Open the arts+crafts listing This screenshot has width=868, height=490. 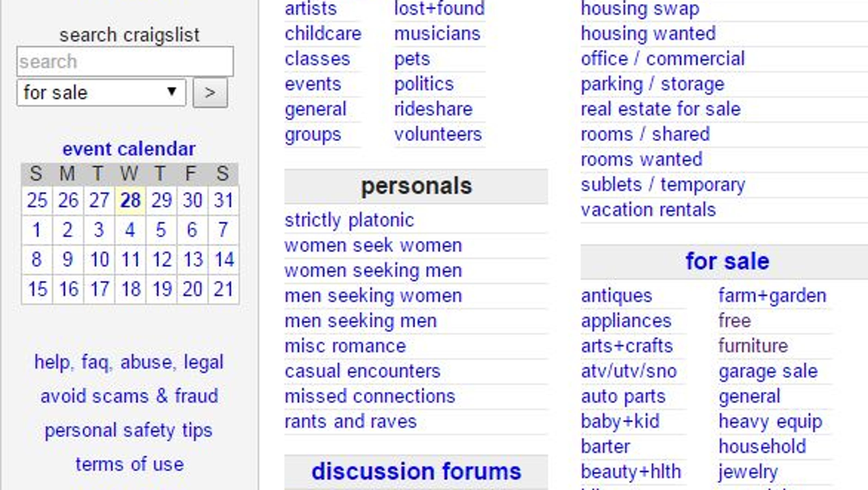[x=627, y=346]
